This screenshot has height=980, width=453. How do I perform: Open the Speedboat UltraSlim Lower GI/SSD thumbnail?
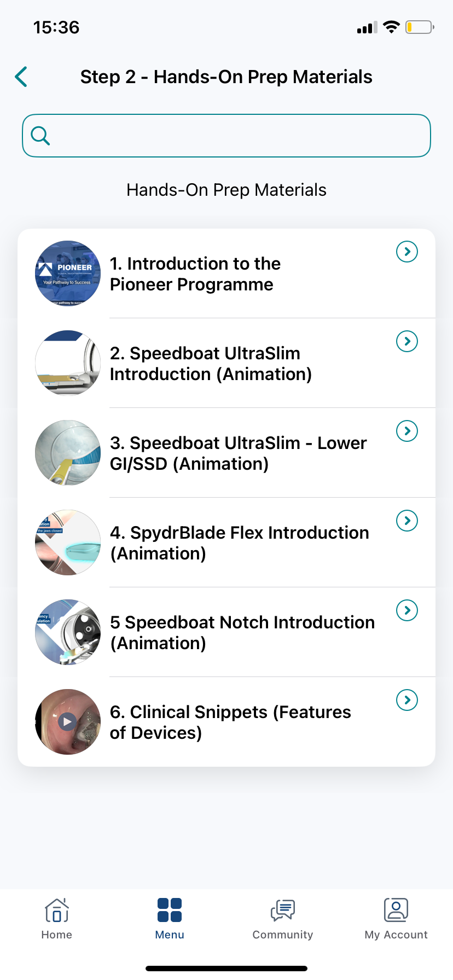pos(68,453)
